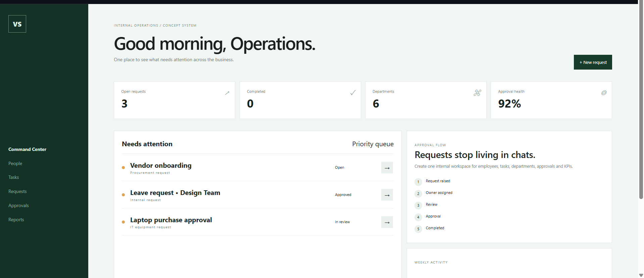
Task: Click the Good morning, Operations heading
Action: click(215, 44)
